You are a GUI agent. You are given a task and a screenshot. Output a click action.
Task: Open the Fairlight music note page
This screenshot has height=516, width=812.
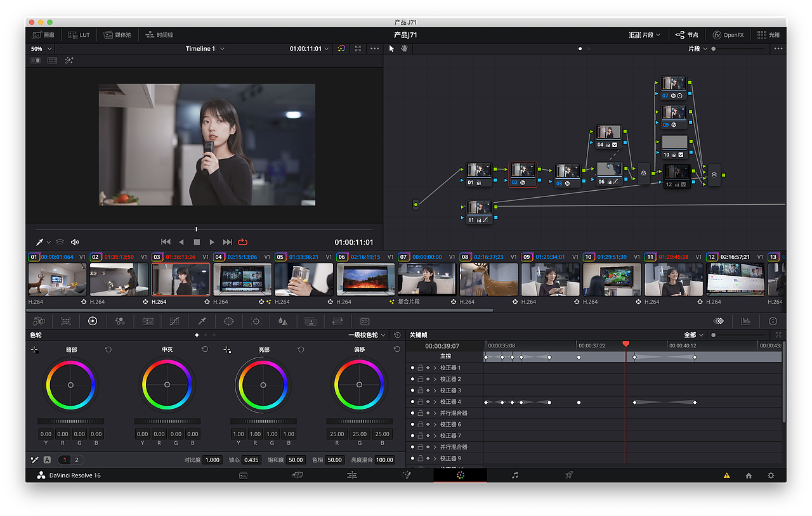pyautogui.click(x=515, y=475)
